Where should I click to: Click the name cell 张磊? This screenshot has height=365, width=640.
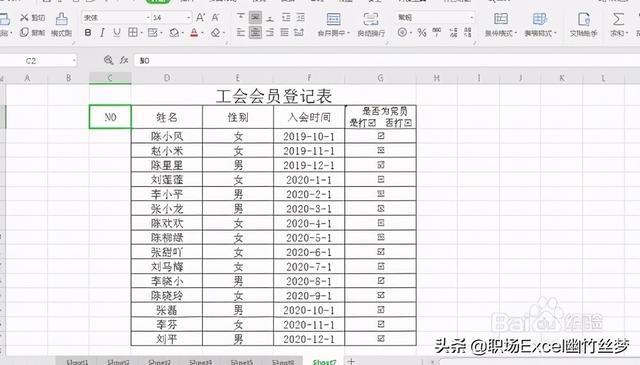click(x=167, y=310)
